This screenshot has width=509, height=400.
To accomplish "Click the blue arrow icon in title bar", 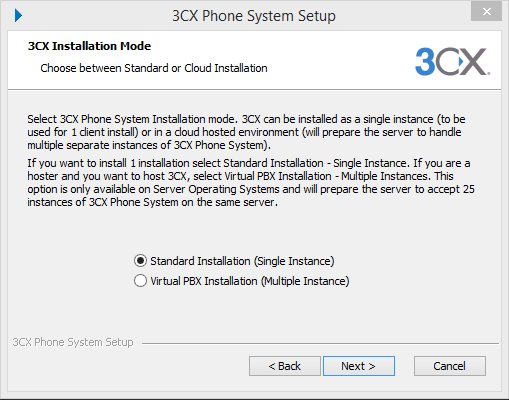I will point(19,16).
